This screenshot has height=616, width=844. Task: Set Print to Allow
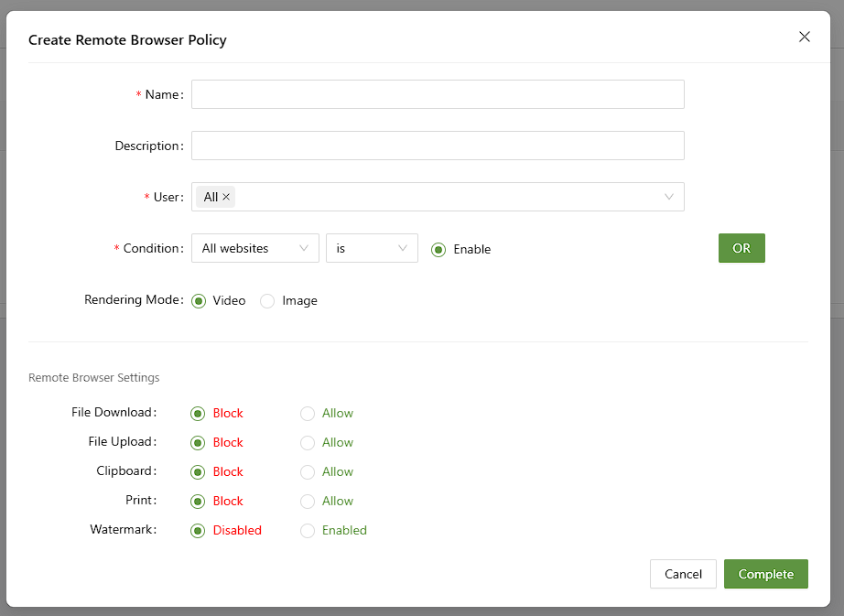308,501
